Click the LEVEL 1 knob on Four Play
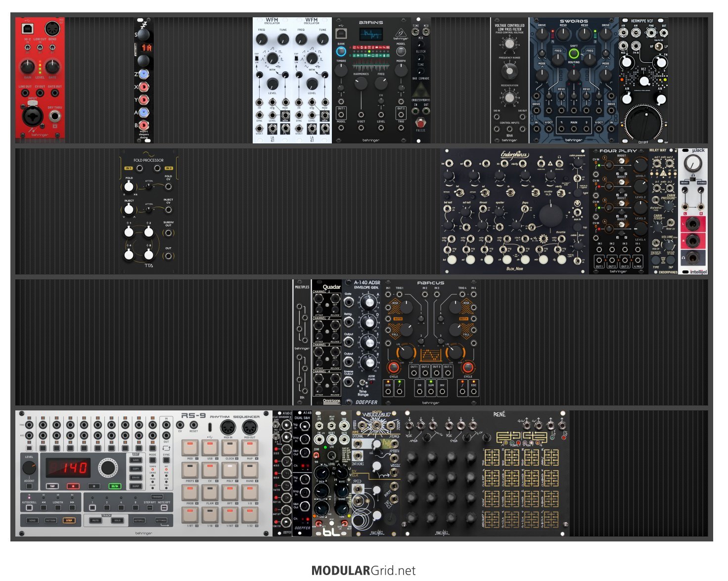The image size is (728, 581). pos(640,165)
